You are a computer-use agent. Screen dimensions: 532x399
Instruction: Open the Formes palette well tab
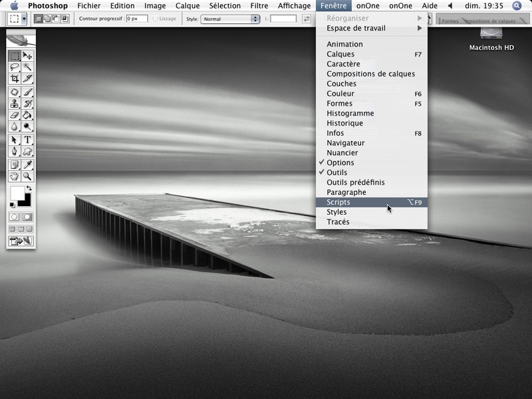[450, 21]
